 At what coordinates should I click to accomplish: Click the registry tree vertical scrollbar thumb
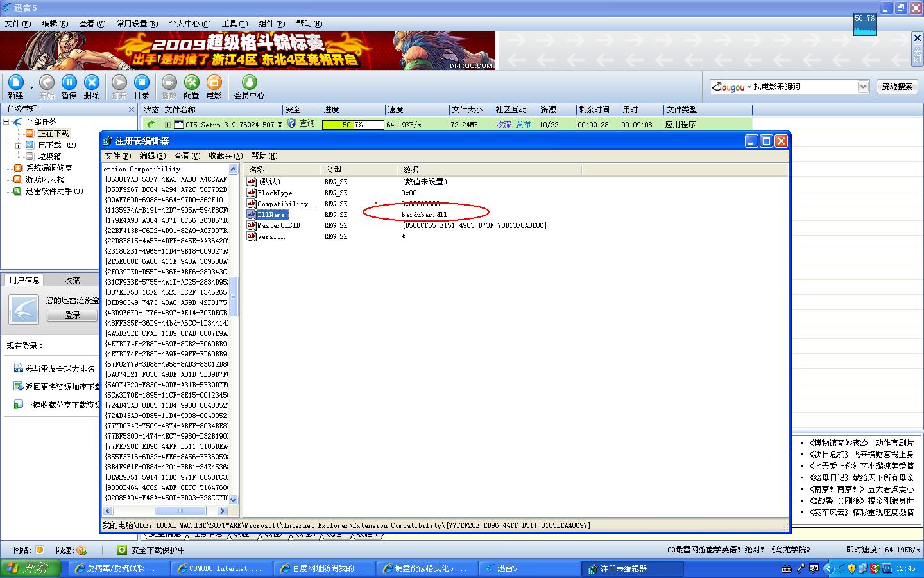234,297
